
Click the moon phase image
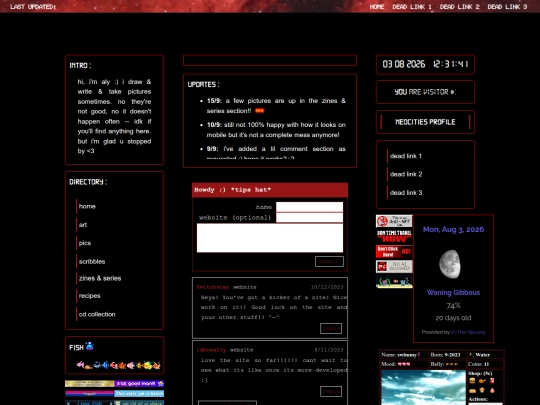coord(450,264)
